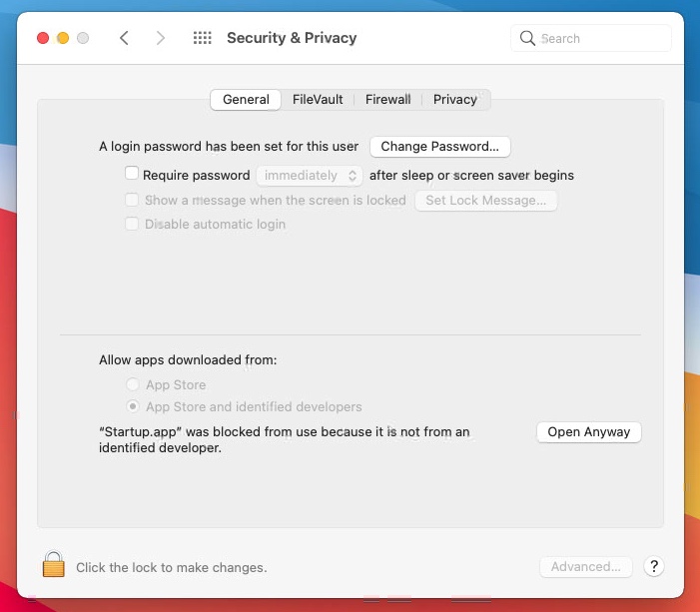Viewport: 700px width, 612px height.
Task: Focus the Search field
Action: (590, 38)
